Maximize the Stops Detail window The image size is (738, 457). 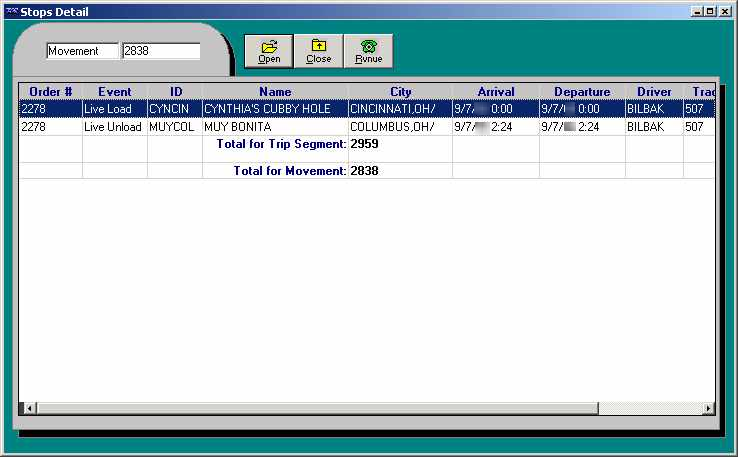pyautogui.click(x=710, y=11)
